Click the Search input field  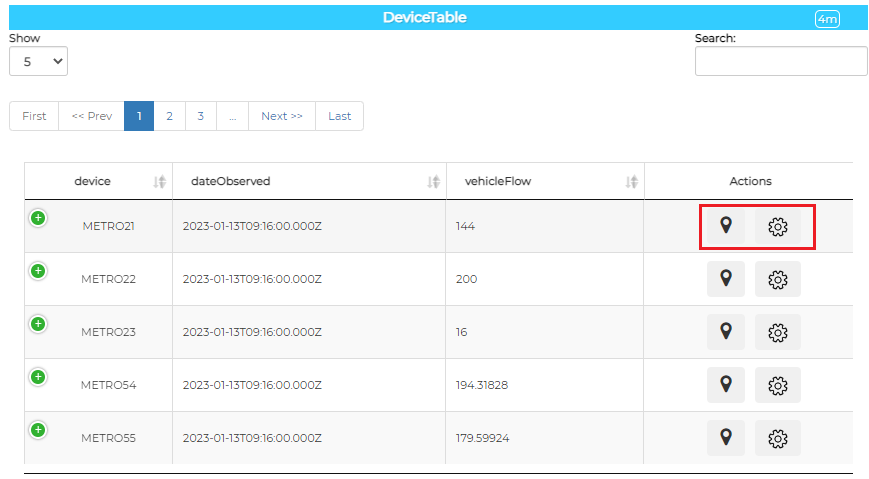[x=780, y=61]
